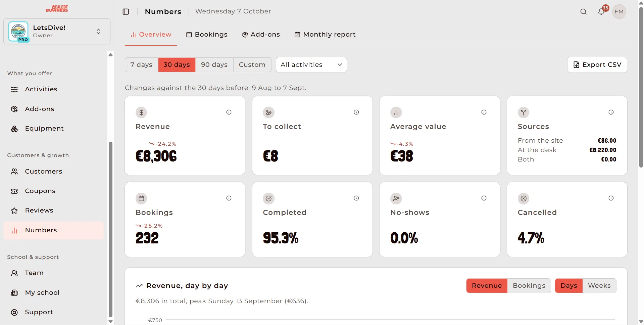Show info for Completed card

(356, 198)
